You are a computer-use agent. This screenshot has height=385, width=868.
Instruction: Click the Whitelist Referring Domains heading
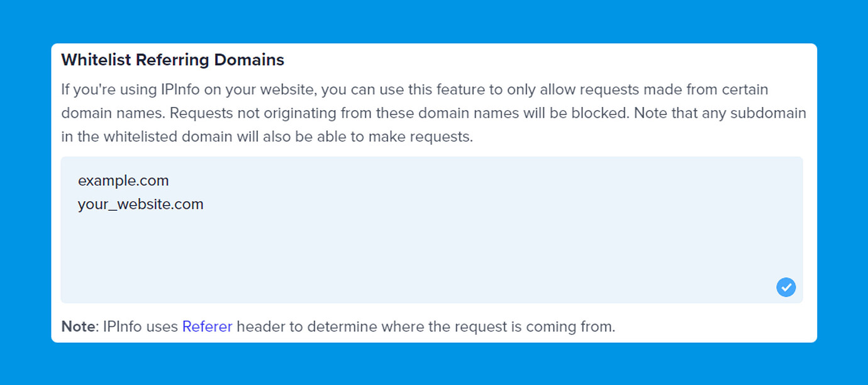[173, 60]
